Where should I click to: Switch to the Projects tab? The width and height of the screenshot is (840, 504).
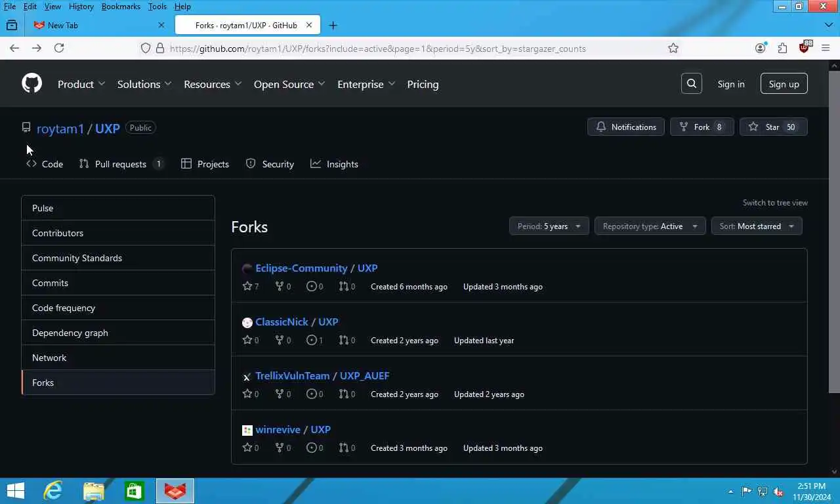(205, 164)
